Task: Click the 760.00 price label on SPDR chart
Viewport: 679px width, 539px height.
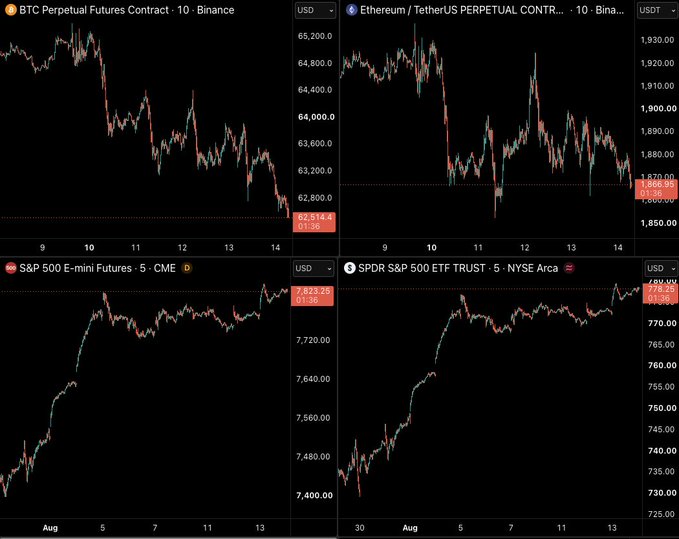Action: pyautogui.click(x=662, y=365)
